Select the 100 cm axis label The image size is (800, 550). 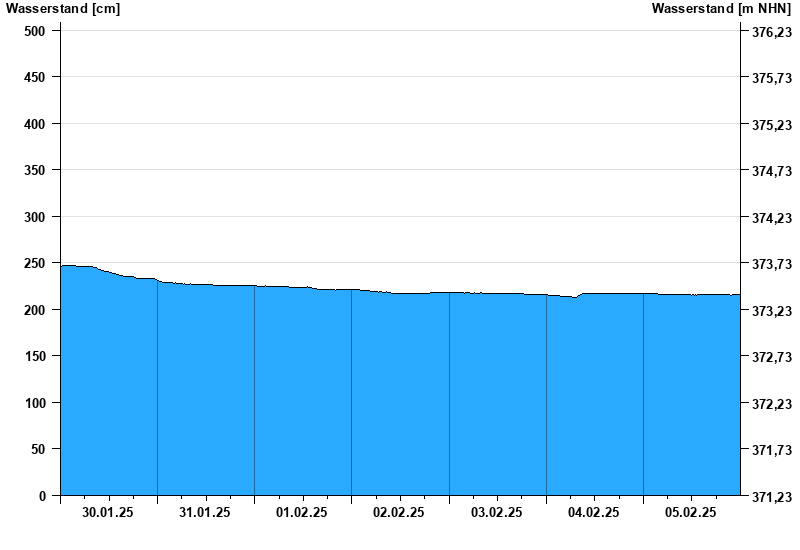35,403
